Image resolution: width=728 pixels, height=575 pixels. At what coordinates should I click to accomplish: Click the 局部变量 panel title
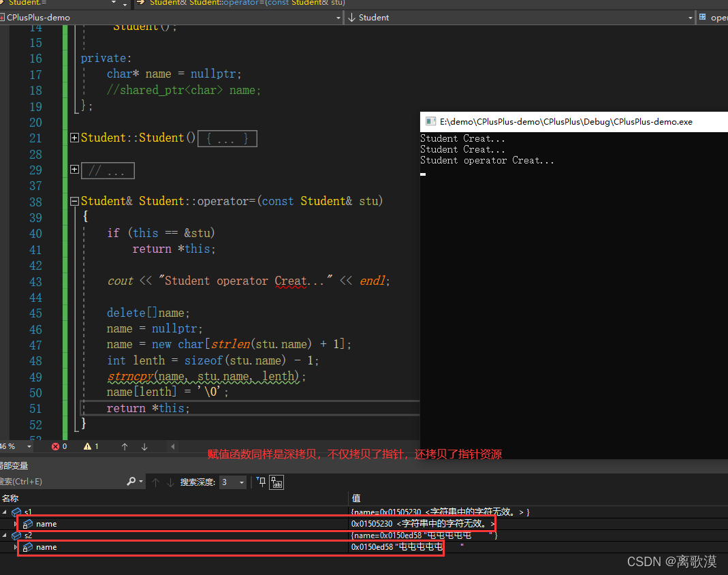(14, 465)
